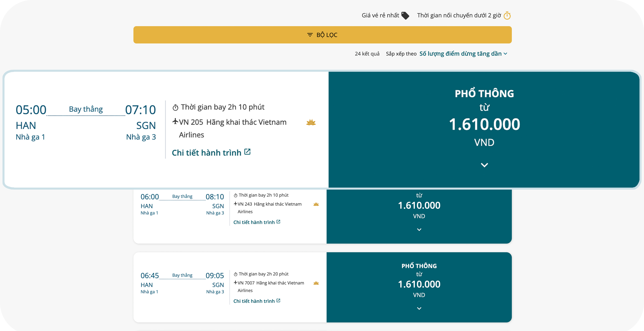
Task: Open Chi tiết hành trình for VN 205
Action: pos(206,153)
